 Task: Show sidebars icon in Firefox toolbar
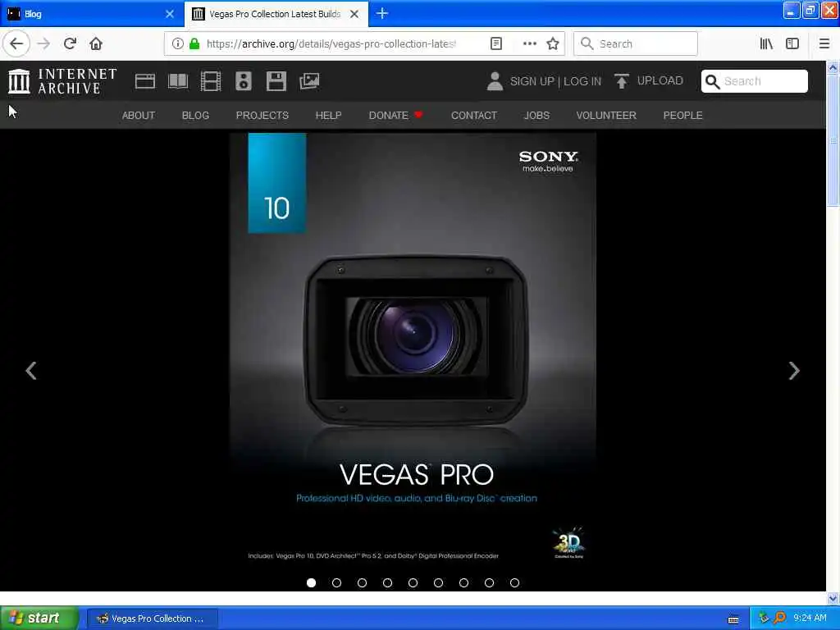792,43
